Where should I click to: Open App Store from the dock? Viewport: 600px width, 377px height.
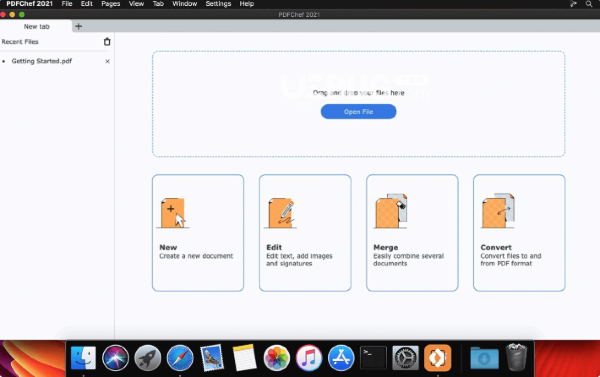[x=341, y=358]
